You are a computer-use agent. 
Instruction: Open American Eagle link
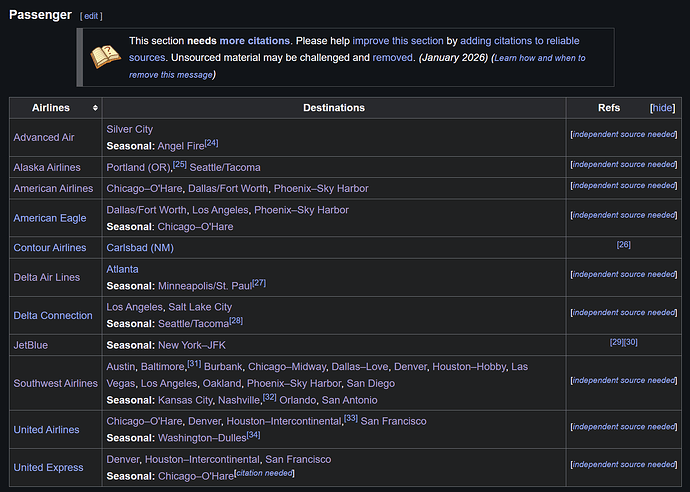tap(50, 218)
